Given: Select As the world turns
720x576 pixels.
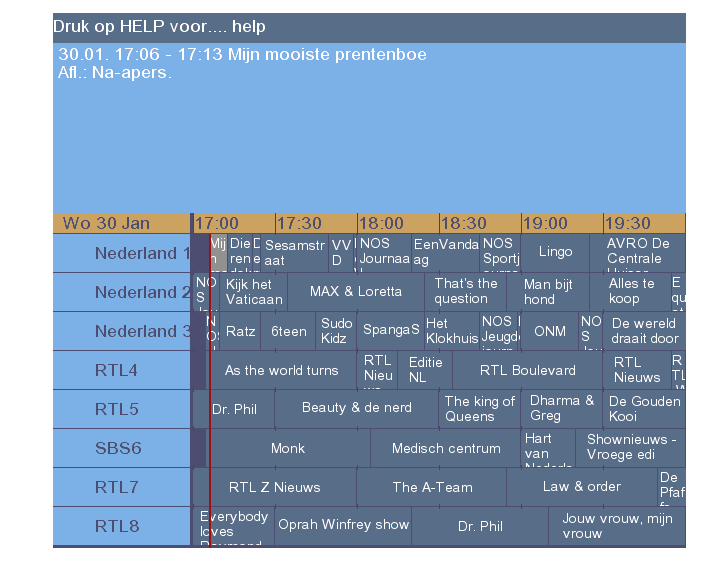Looking at the screenshot, I should point(281,370).
